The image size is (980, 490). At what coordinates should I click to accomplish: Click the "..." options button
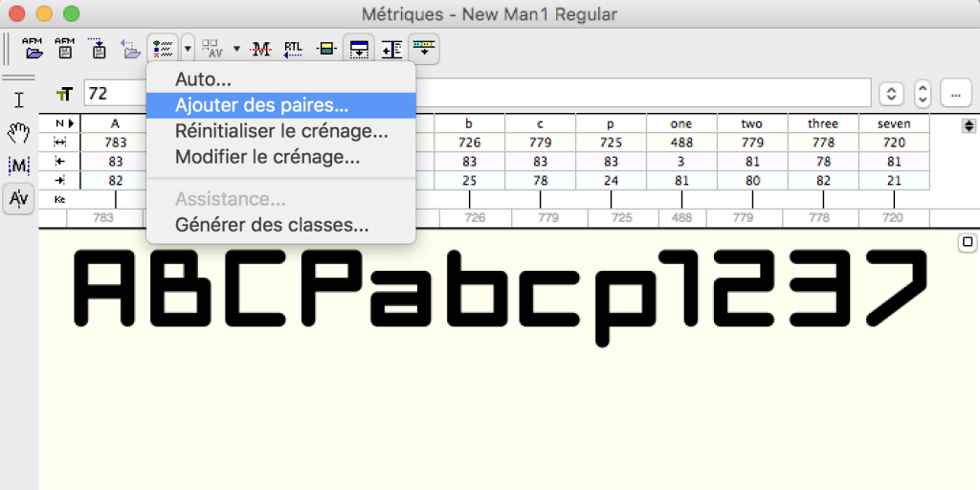(x=955, y=94)
